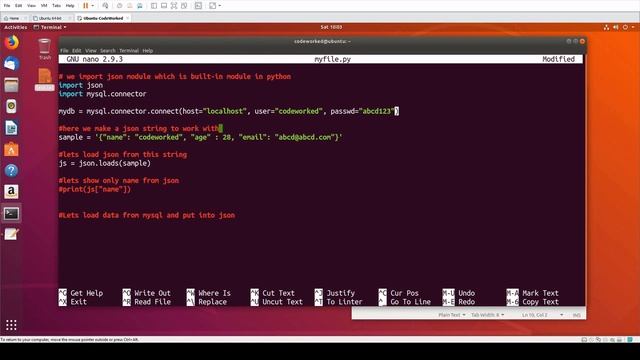Place cursor on 'js = json.loads(sample)' line
This screenshot has width=640, height=360.
(104, 163)
